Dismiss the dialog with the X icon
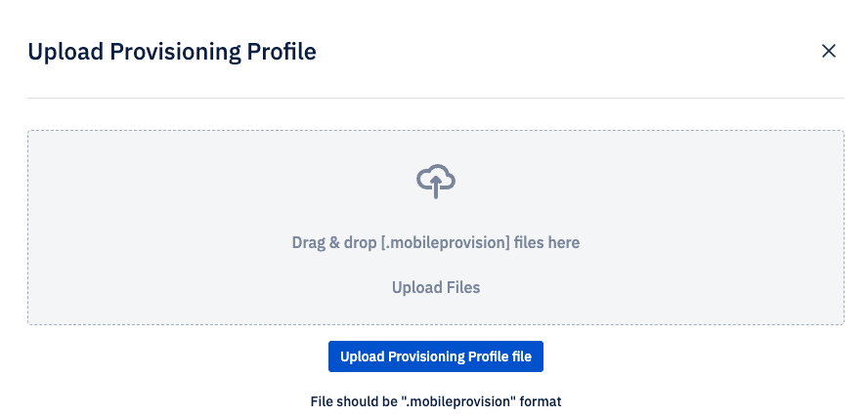This screenshot has height=417, width=868. pos(829,51)
